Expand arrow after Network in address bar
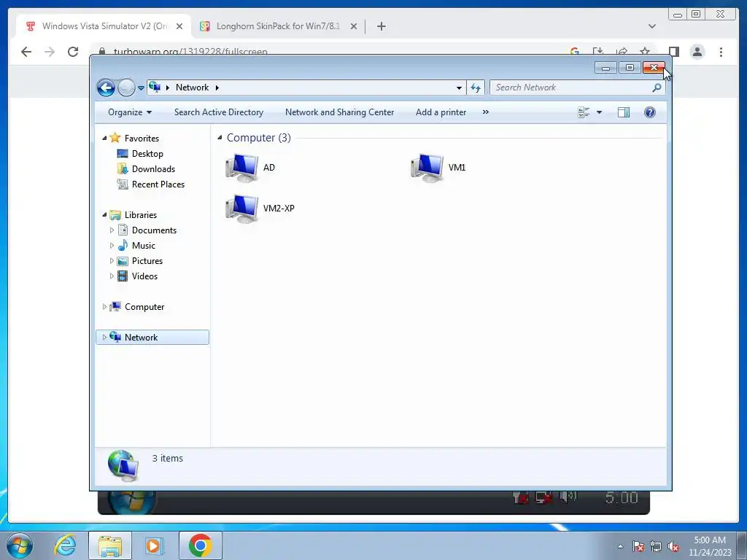 click(217, 87)
